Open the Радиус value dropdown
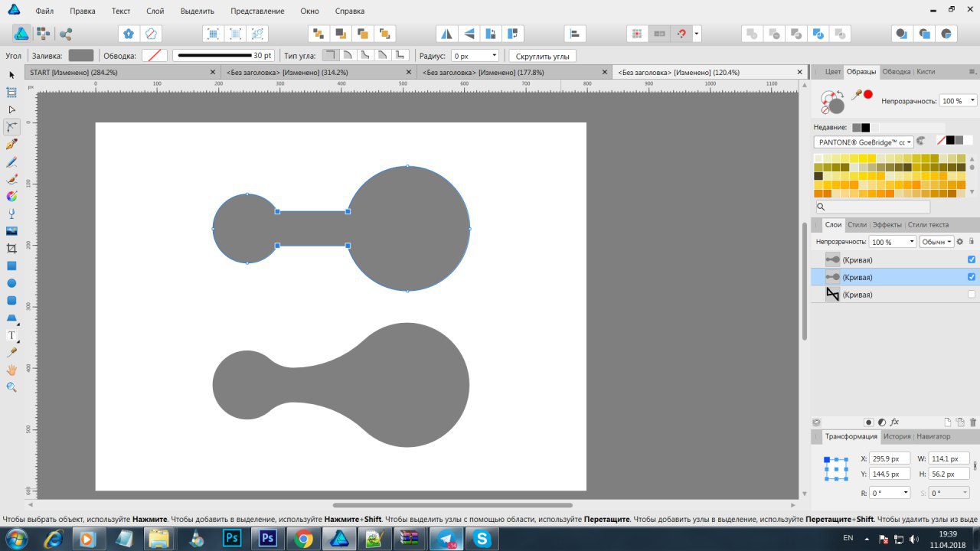The height and width of the screenshot is (551, 980). (x=494, y=56)
